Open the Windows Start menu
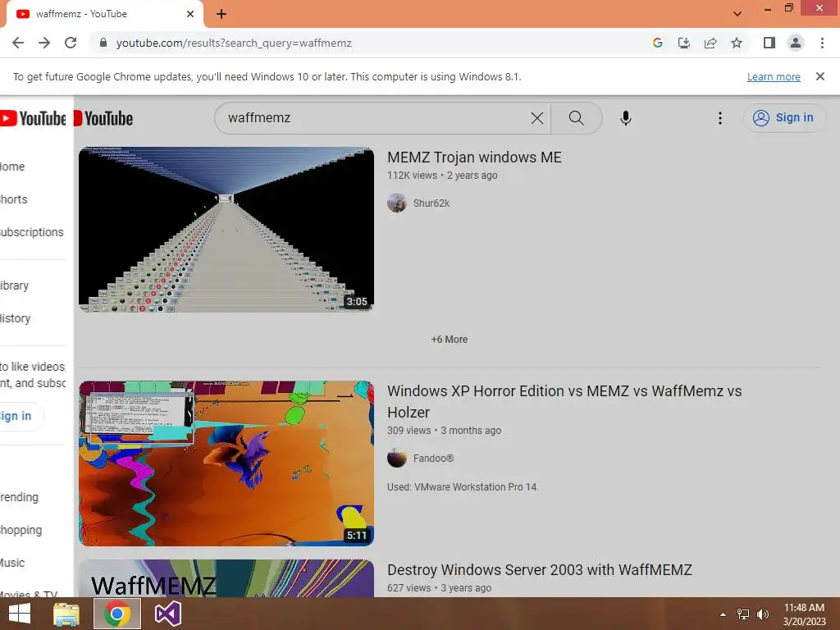The width and height of the screenshot is (840, 630). 20,614
